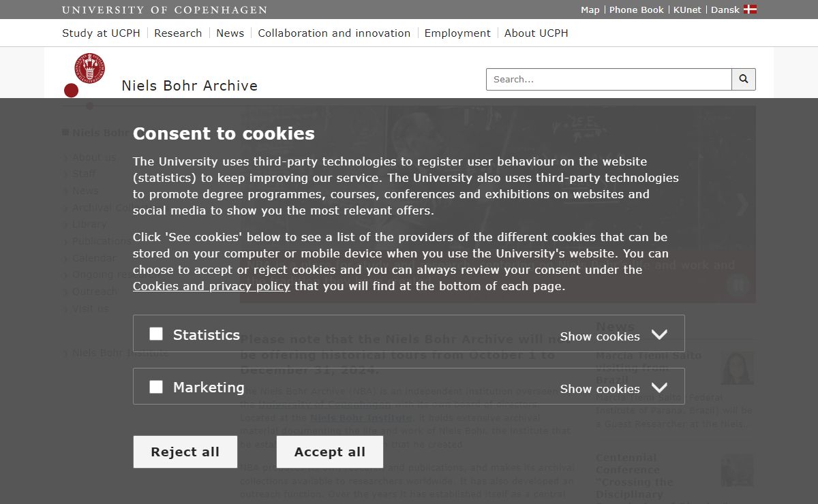Screen dimensions: 818x504
Task: Click the Danish flag icon
Action: (750, 10)
